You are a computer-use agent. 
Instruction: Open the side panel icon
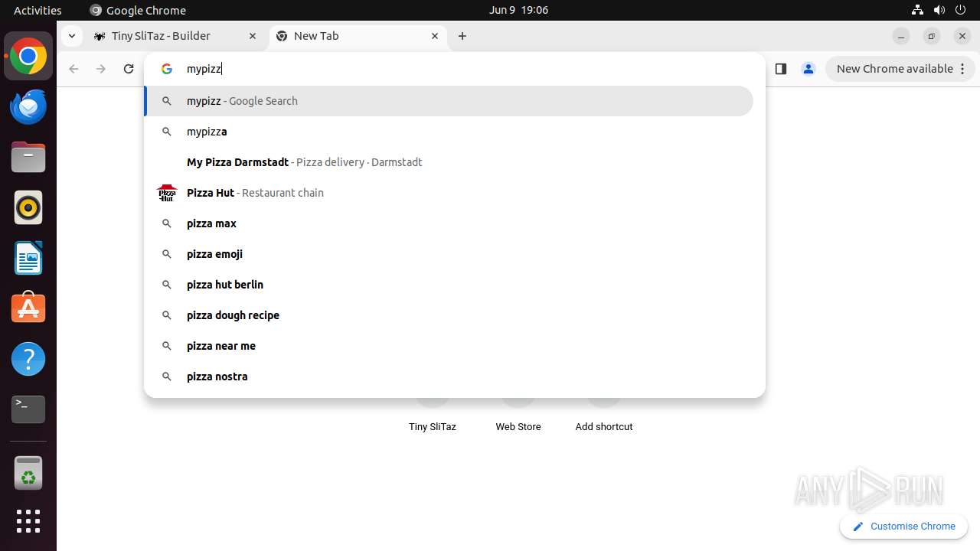(x=780, y=69)
